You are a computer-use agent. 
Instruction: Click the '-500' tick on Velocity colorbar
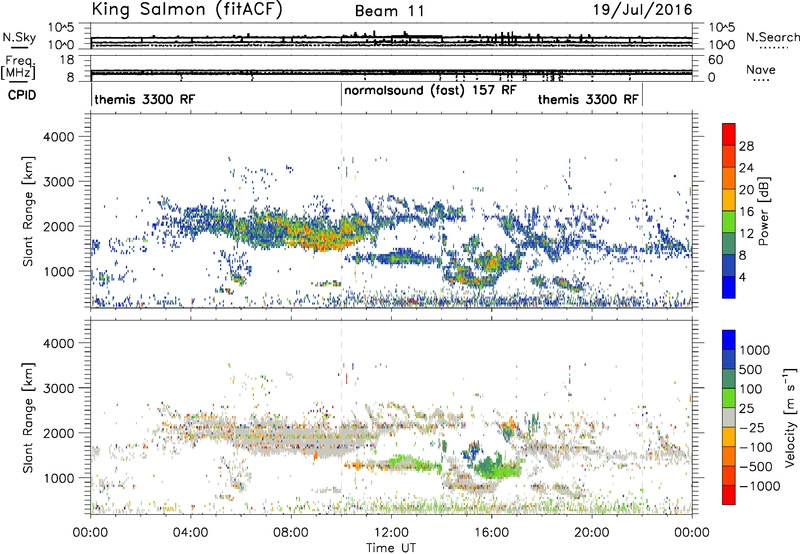[x=756, y=467]
